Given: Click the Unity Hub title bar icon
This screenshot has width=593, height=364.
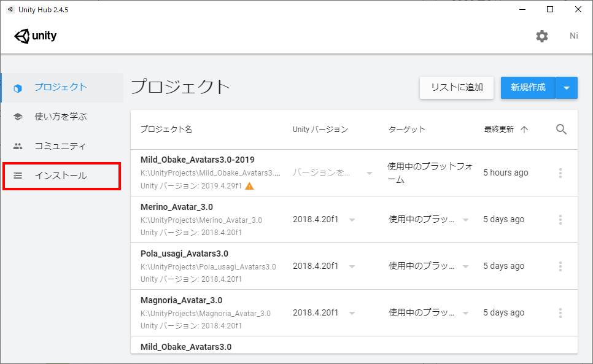Looking at the screenshot, I should (10, 9).
